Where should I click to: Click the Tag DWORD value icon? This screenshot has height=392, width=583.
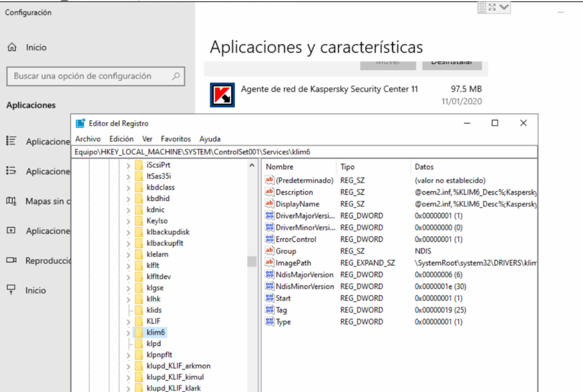click(269, 310)
